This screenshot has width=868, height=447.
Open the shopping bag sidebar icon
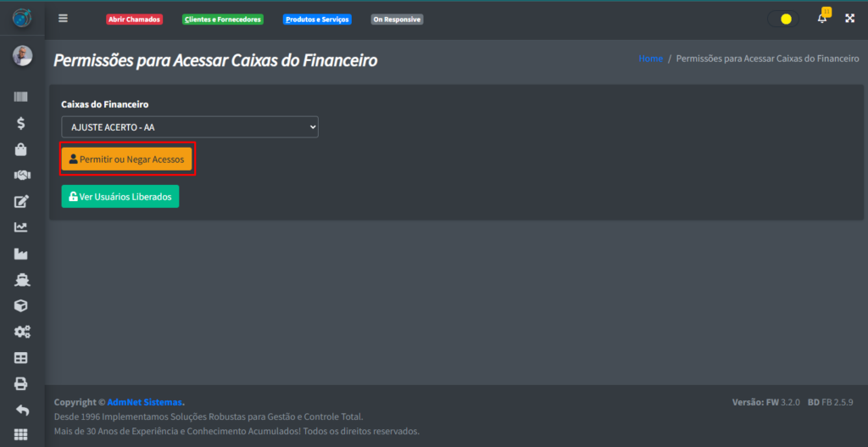21,149
